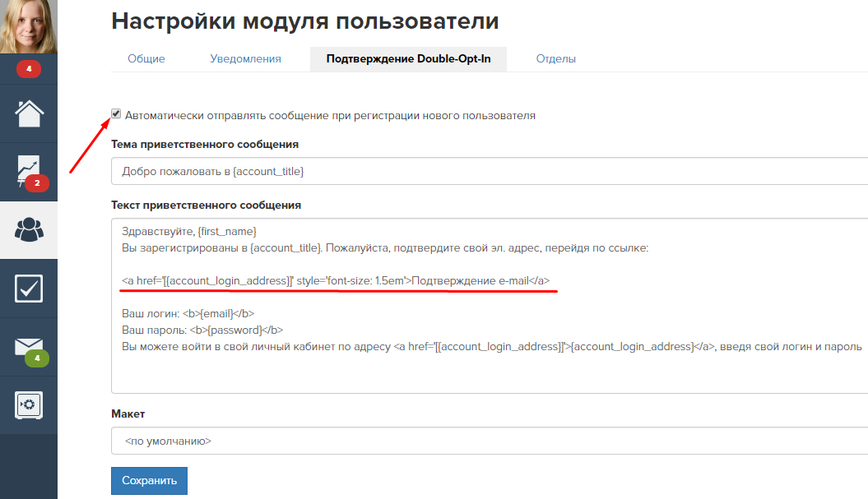
Task: Toggle automatic welcome message checkbox
Action: point(116,114)
